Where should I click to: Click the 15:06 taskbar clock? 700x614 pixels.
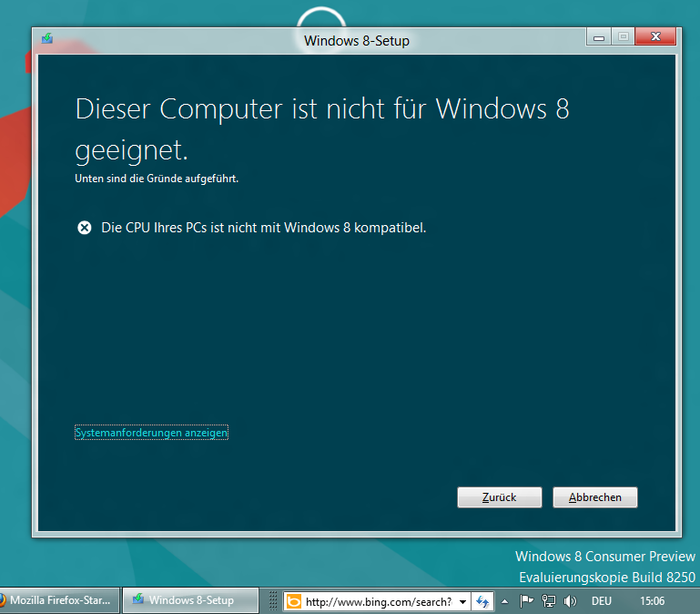pos(653,601)
